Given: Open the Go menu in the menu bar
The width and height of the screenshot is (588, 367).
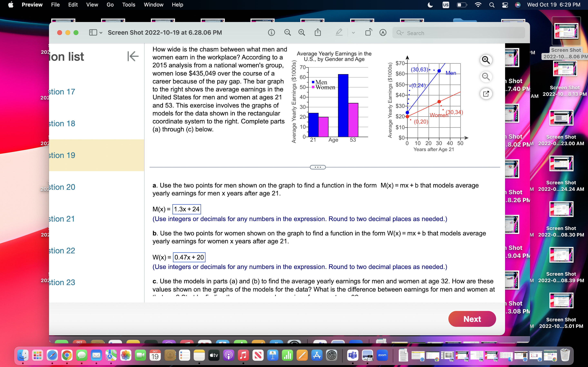Looking at the screenshot, I should pos(110,5).
